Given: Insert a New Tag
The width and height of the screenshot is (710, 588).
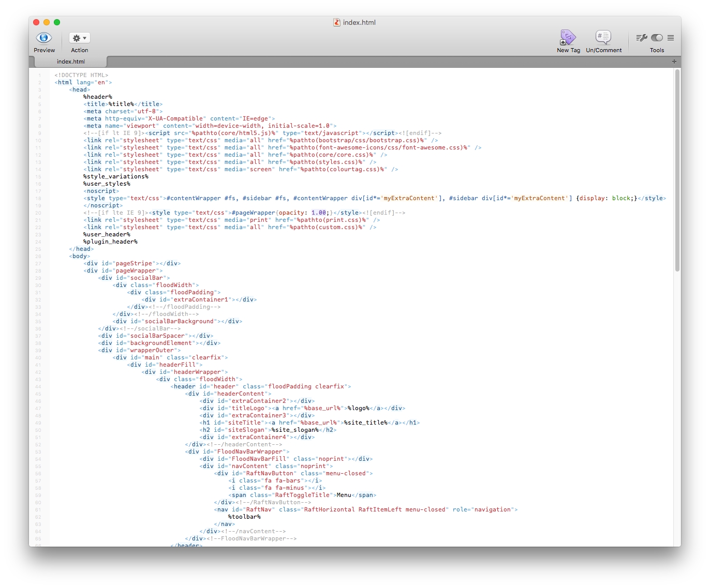Looking at the screenshot, I should point(568,38).
